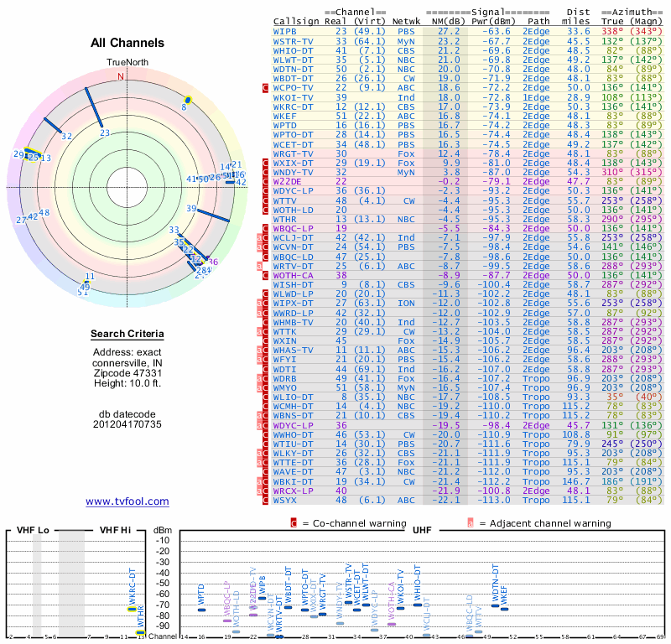
Task: Click the Pwr(dBm) column header
Action: click(x=493, y=22)
